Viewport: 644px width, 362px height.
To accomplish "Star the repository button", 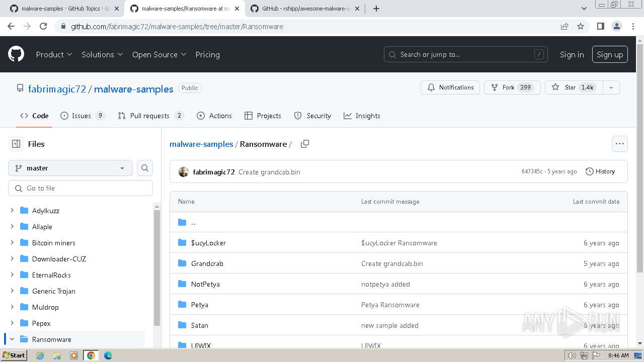I will (574, 87).
